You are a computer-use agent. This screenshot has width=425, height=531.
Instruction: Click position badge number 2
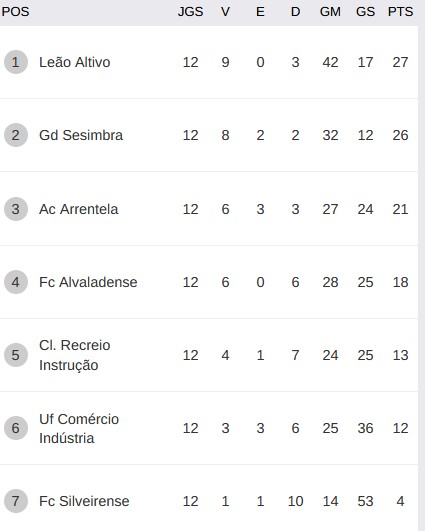(16, 135)
